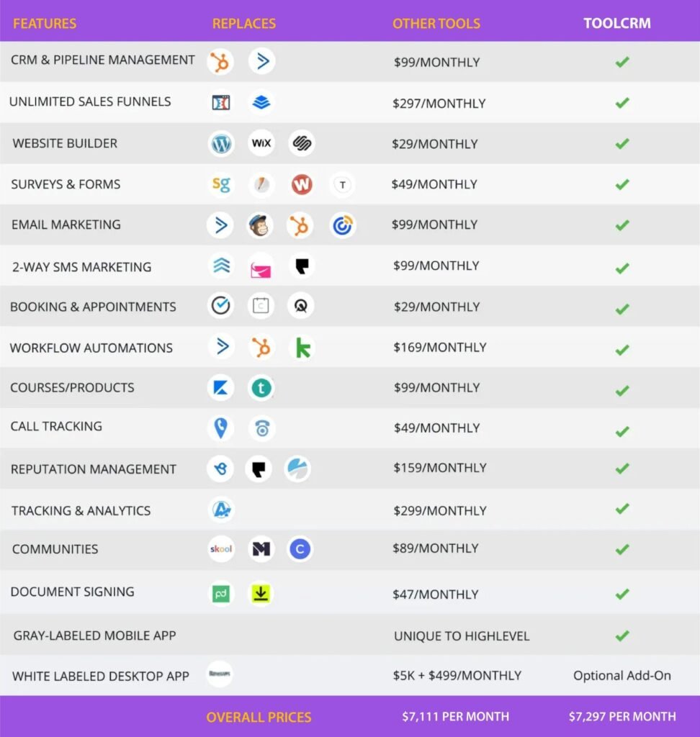Click green checkmark for Website Builder
Viewport: 700px width, 737px height.
click(622, 144)
